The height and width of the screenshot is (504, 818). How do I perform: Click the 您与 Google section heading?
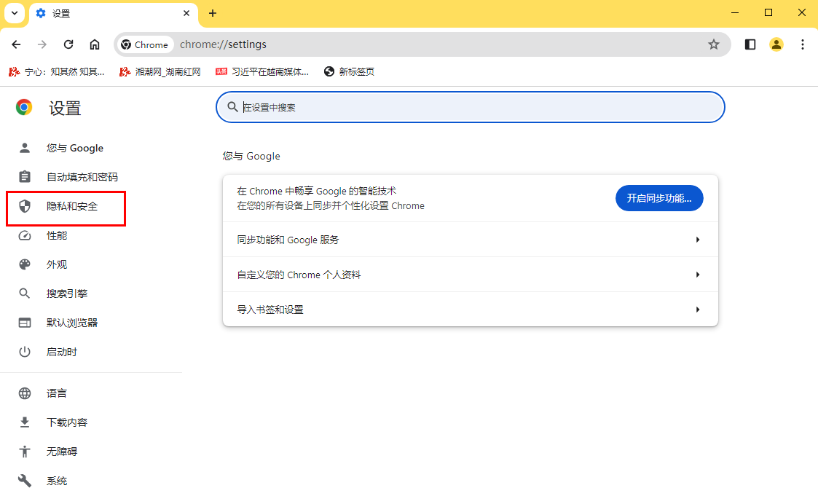click(251, 156)
